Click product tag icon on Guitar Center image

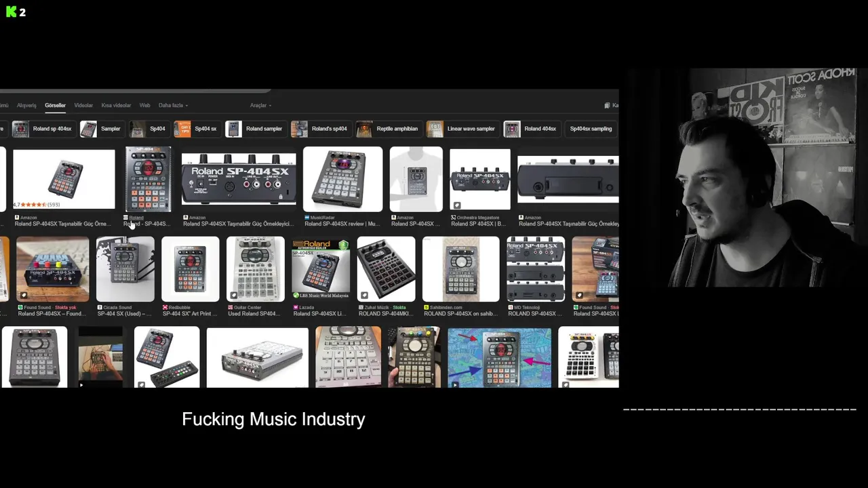click(x=234, y=296)
